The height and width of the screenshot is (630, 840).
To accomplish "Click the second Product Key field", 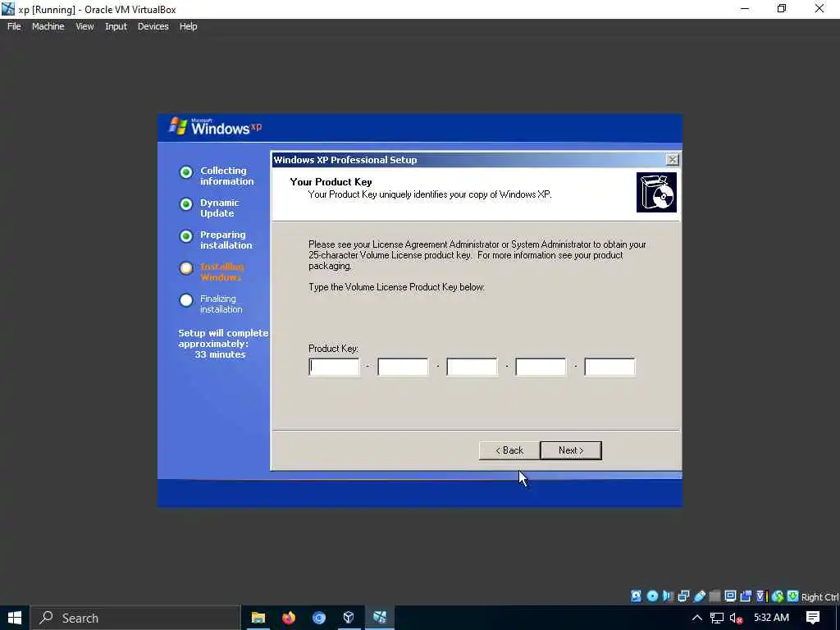I will coord(403,367).
